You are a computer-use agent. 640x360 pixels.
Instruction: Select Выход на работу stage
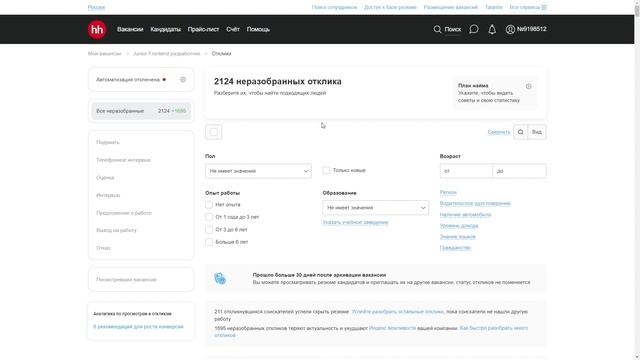[116, 230]
